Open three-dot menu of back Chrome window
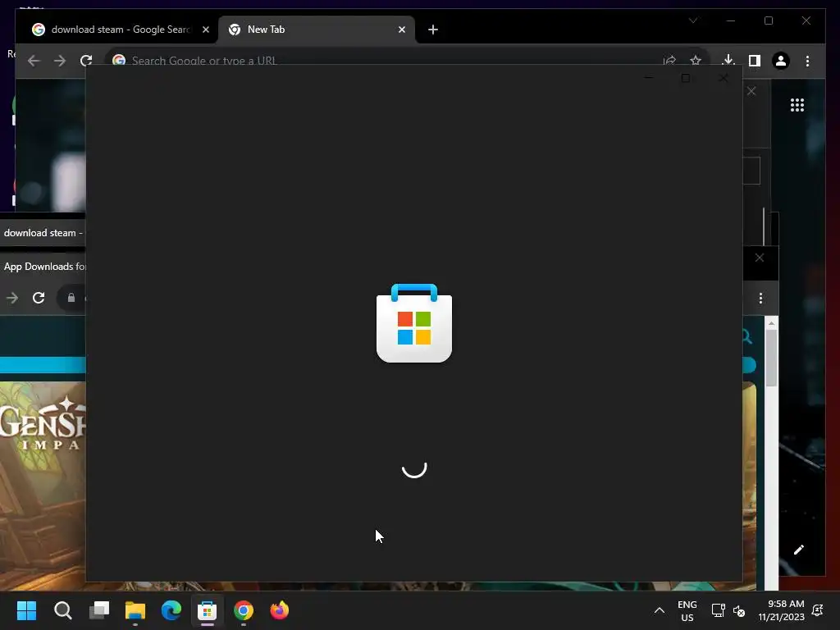This screenshot has width=840, height=630. click(x=760, y=299)
